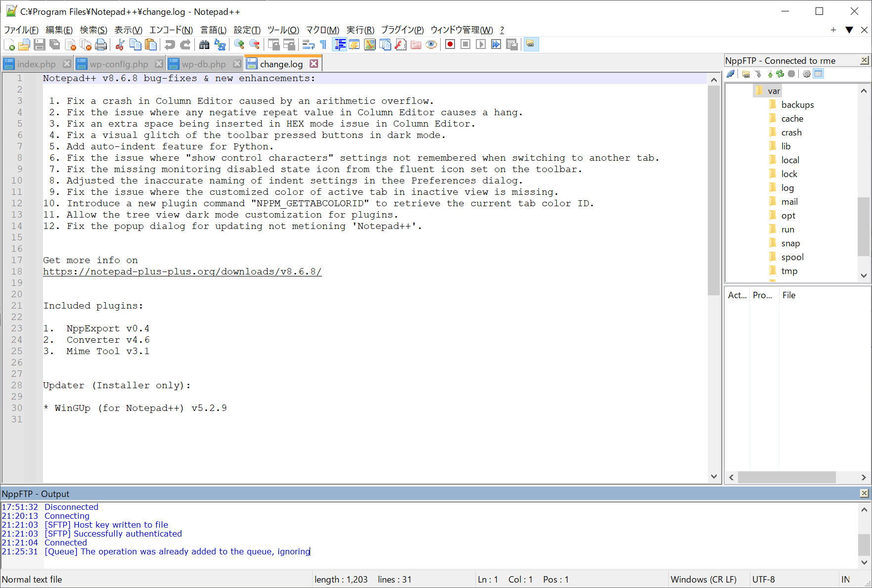Toggle NppFTP message window icon
This screenshot has width=872, height=588.
click(x=819, y=74)
